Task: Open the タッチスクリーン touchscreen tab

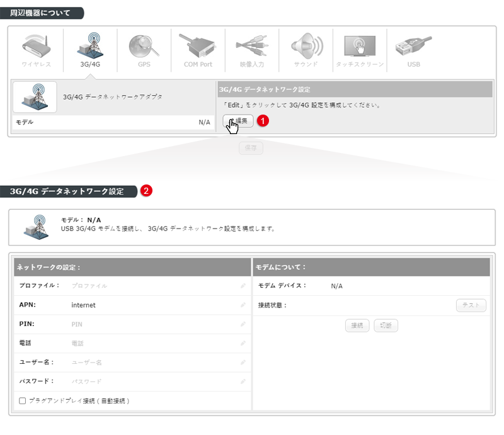Action: tap(360, 50)
